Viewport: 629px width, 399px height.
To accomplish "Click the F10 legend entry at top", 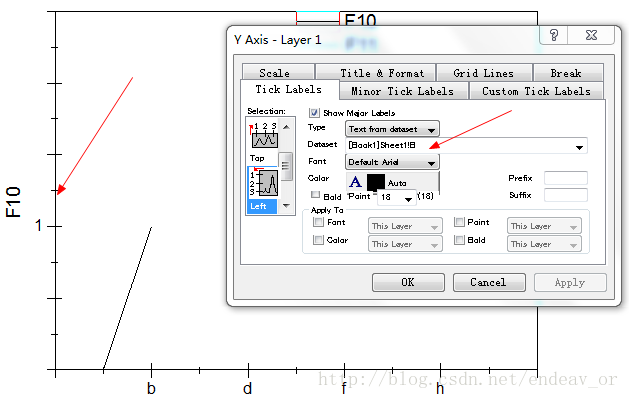I will [360, 19].
